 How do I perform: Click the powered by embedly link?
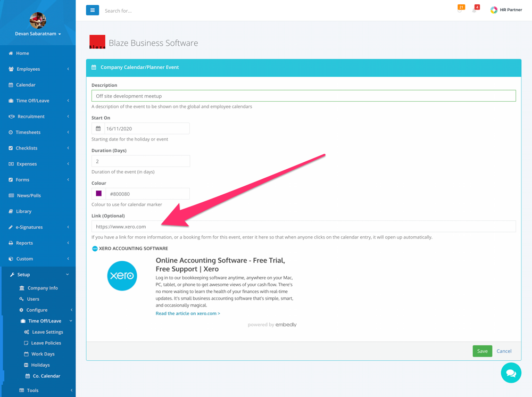(x=272, y=325)
